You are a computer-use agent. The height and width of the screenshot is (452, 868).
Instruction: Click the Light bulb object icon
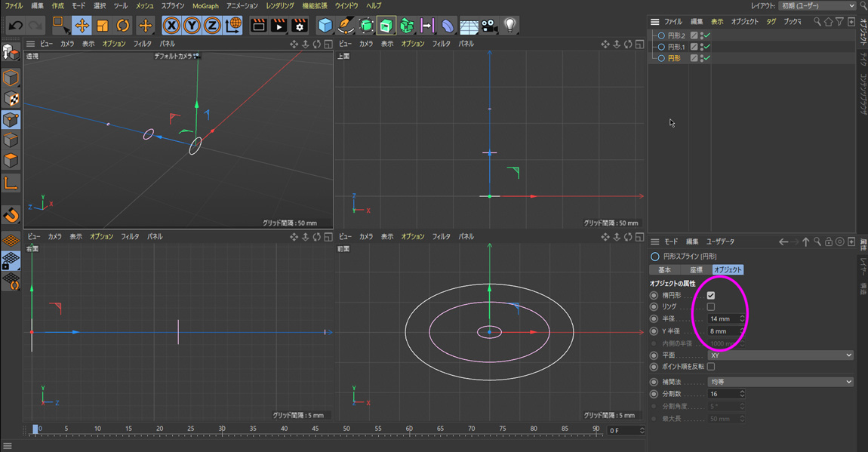click(510, 26)
